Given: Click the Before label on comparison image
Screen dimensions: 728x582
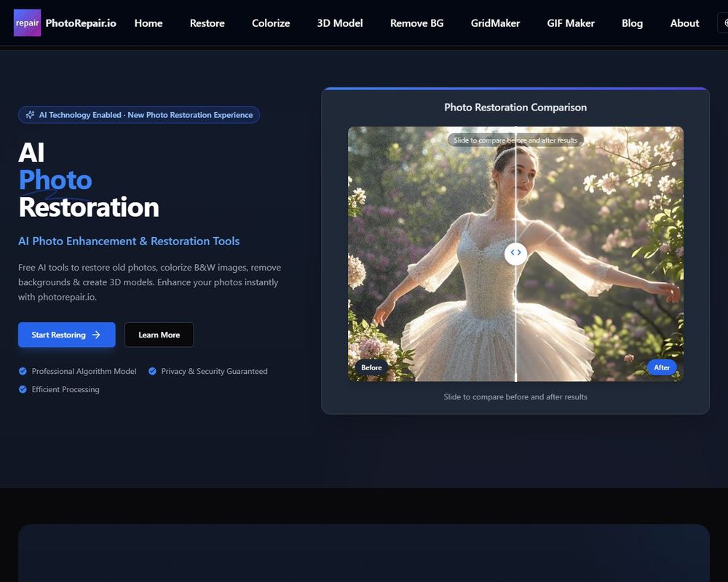Looking at the screenshot, I should click(x=371, y=367).
